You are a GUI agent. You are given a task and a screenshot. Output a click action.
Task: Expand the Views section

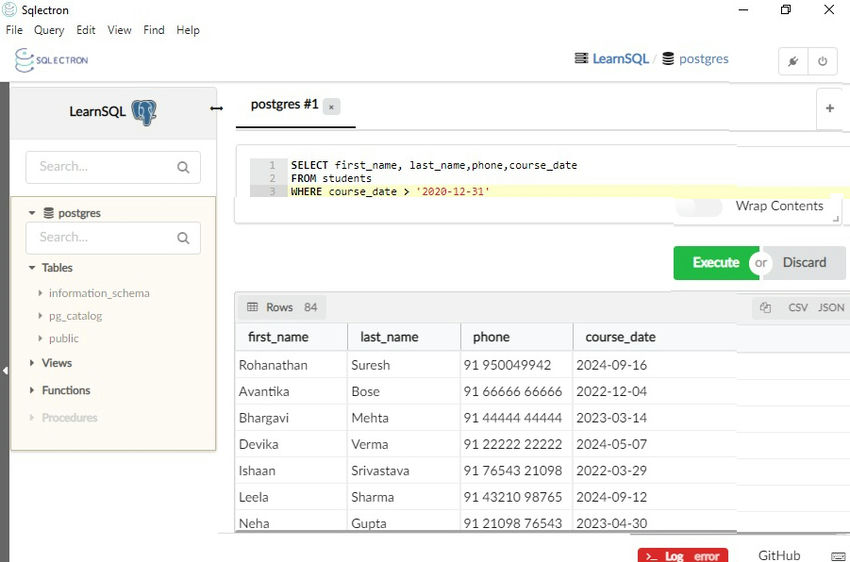pyautogui.click(x=32, y=363)
